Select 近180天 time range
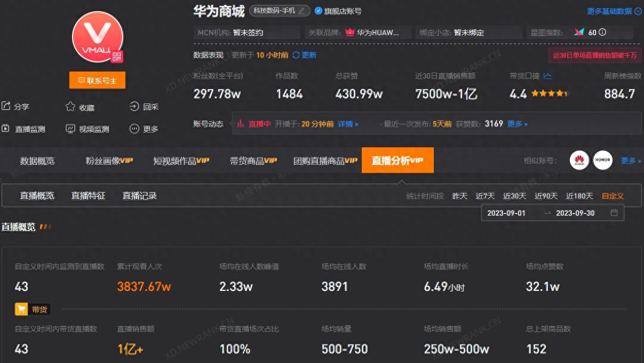 (580, 196)
